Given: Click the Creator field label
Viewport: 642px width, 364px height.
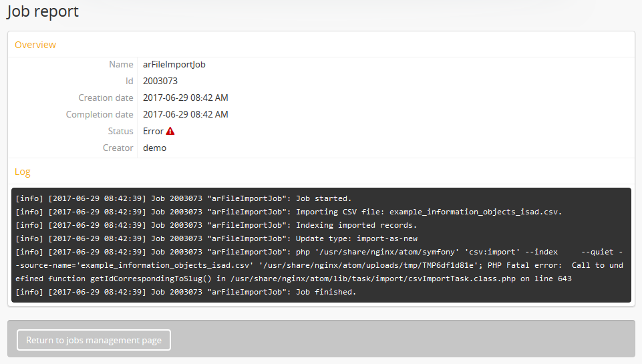Looking at the screenshot, I should (118, 148).
